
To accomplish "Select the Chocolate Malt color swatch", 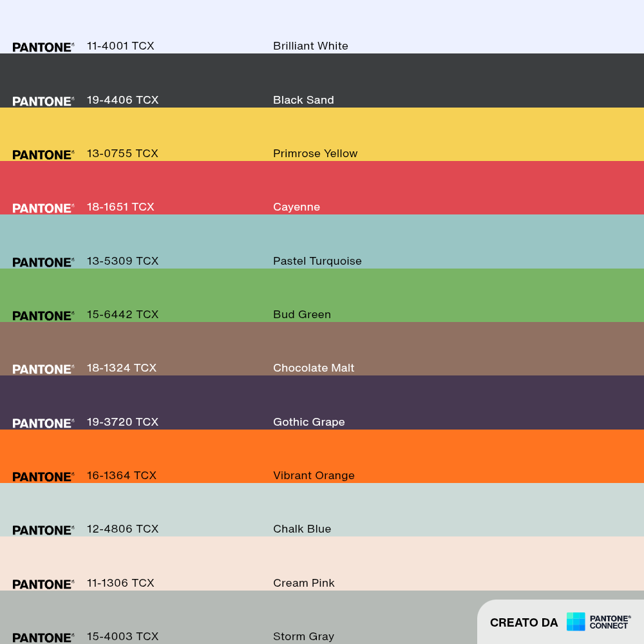I will click(x=322, y=348).
